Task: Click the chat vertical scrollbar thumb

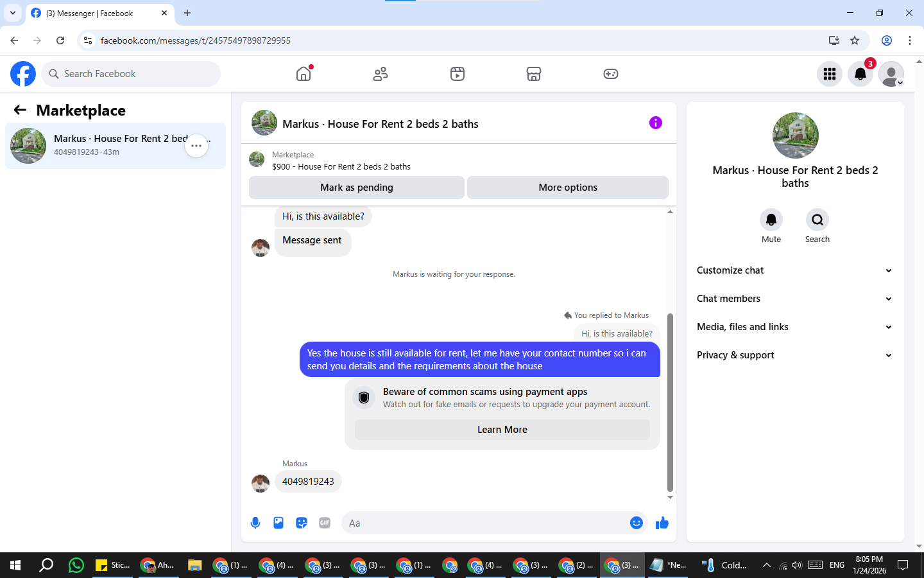Action: pos(671,403)
